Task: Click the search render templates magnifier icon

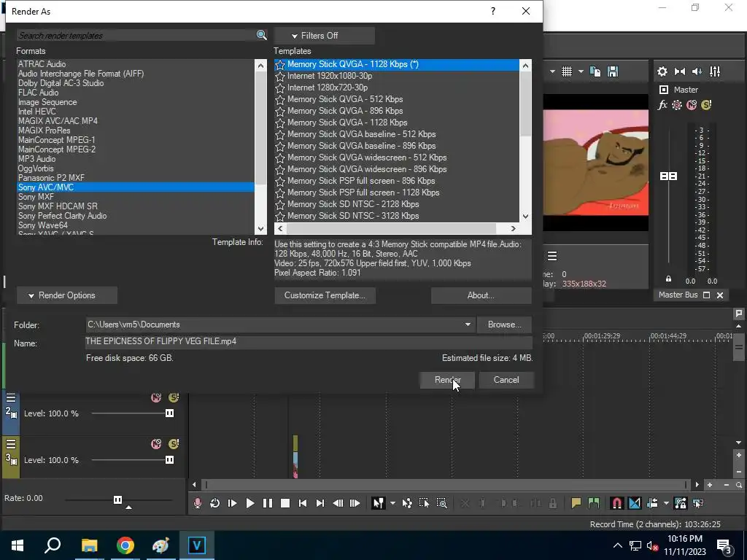Action: pyautogui.click(x=261, y=35)
